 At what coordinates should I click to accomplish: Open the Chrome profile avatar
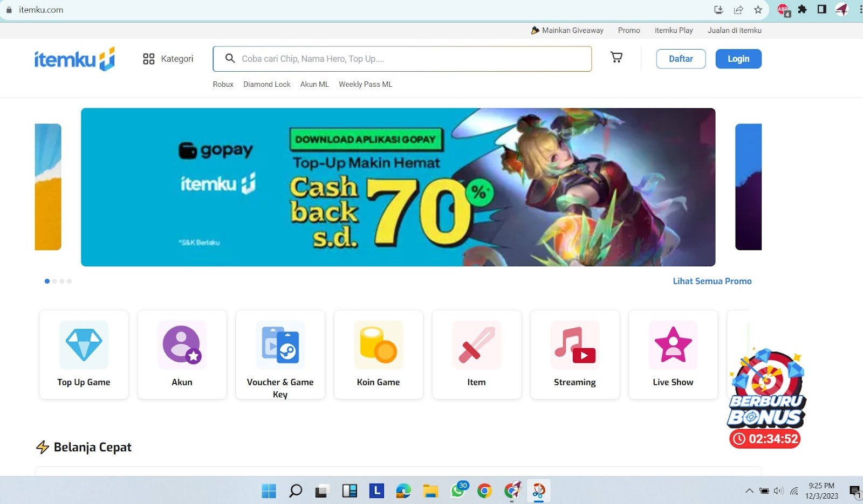(842, 9)
